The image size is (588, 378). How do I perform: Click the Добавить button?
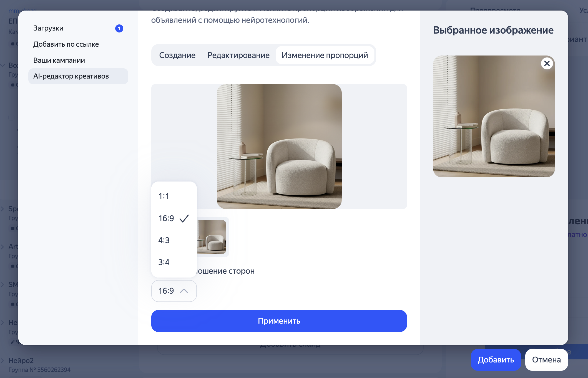[x=496, y=360]
